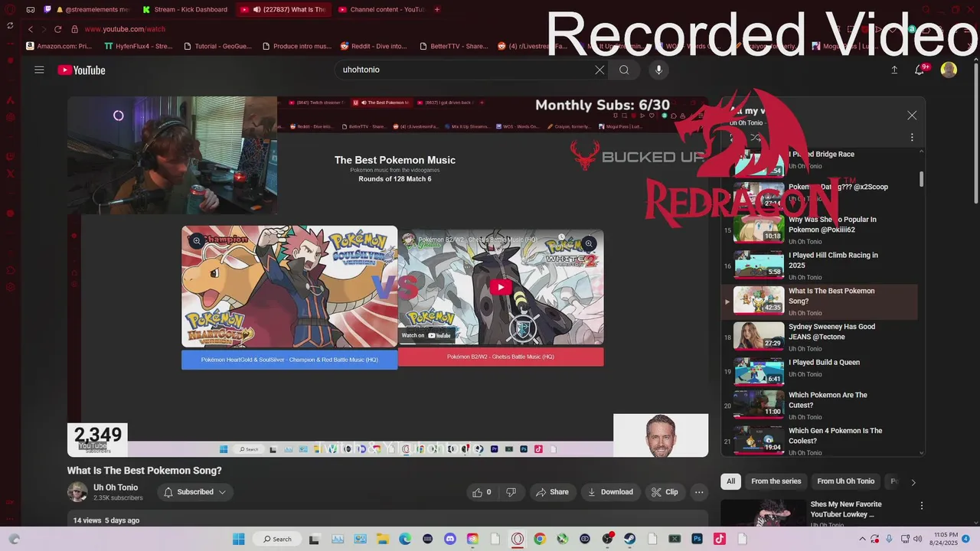Screen dimensions: 980x551
Task: Open the Reddit - Dive into bookmark
Action: coord(374,46)
